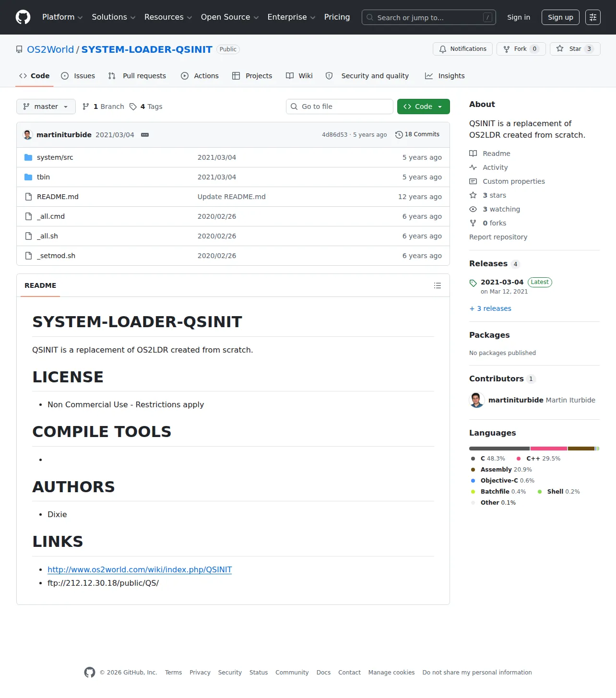The height and width of the screenshot is (698, 616).
Task: Switch to the Wiki tab
Action: point(299,76)
